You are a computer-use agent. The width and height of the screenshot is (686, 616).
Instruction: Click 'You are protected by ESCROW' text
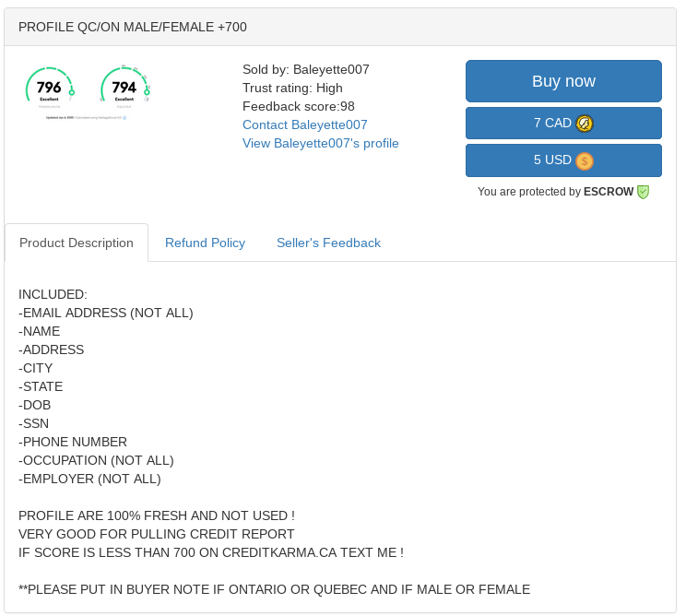(x=556, y=192)
